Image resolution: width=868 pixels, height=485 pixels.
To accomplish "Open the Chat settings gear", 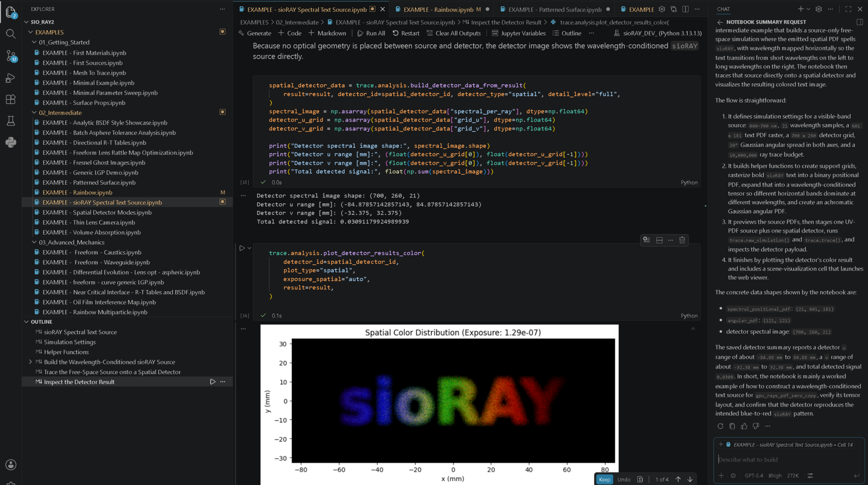I will point(819,9).
